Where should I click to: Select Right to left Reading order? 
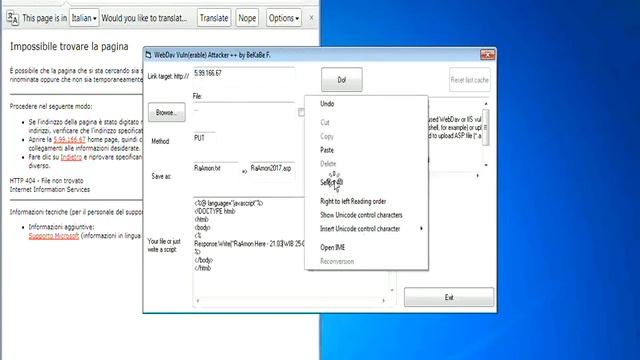coord(353,201)
